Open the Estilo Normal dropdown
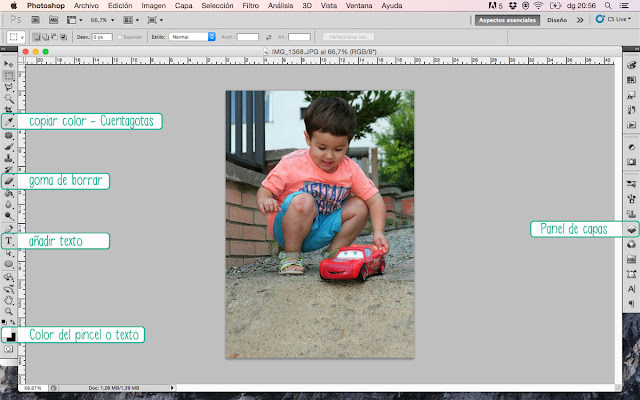 [192, 37]
